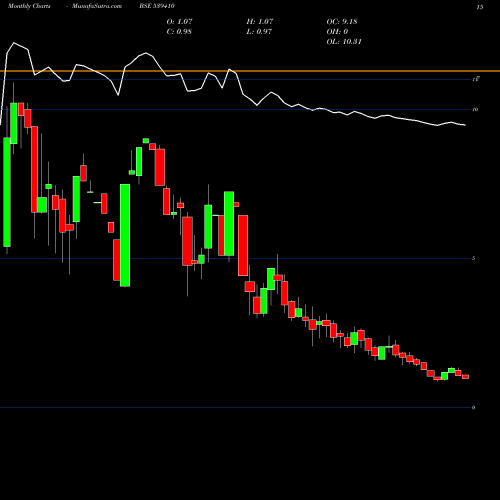The height and width of the screenshot is (500, 500).
Task: Click the 'BSE 539410' symbol text
Action: tap(157, 6)
